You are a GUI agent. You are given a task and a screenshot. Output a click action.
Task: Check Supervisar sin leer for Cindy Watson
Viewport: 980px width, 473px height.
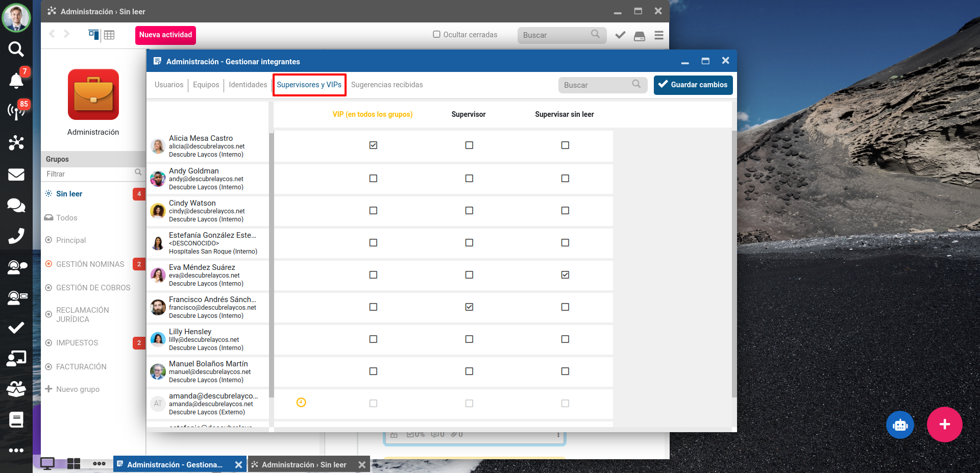click(565, 211)
